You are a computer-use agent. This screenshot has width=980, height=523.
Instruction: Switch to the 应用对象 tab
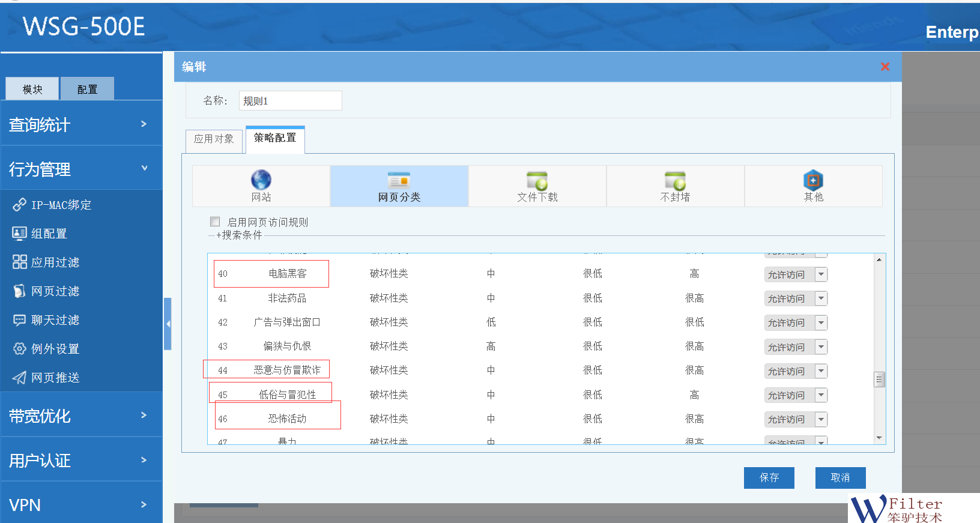pyautogui.click(x=214, y=139)
